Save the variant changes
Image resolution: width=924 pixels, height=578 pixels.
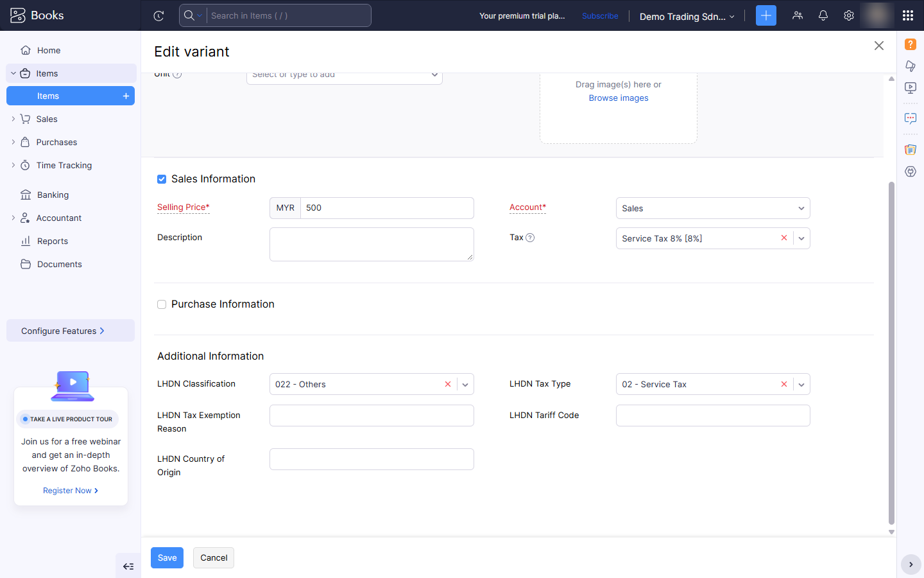(167, 557)
